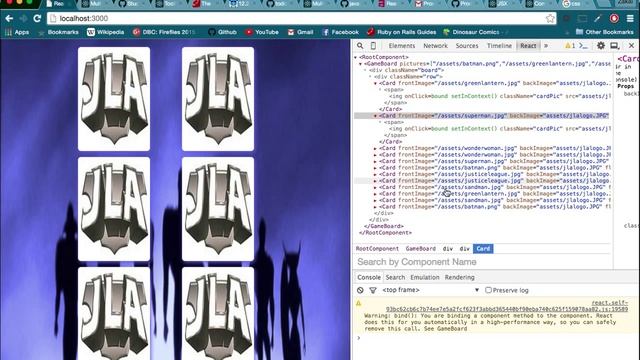Viewport: 640px width, 360px height.
Task: Click the red circular extension icon
Action: 614,18
